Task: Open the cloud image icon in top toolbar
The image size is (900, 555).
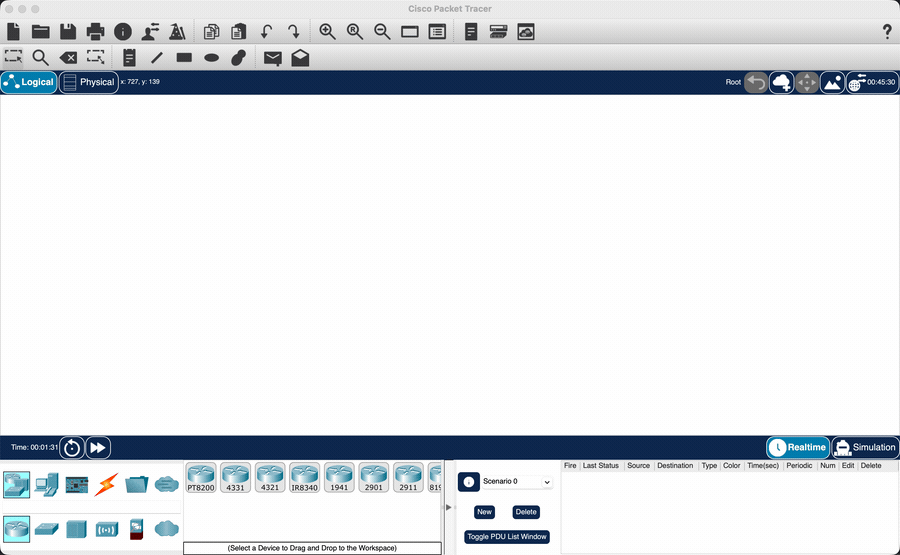Action: [x=526, y=32]
